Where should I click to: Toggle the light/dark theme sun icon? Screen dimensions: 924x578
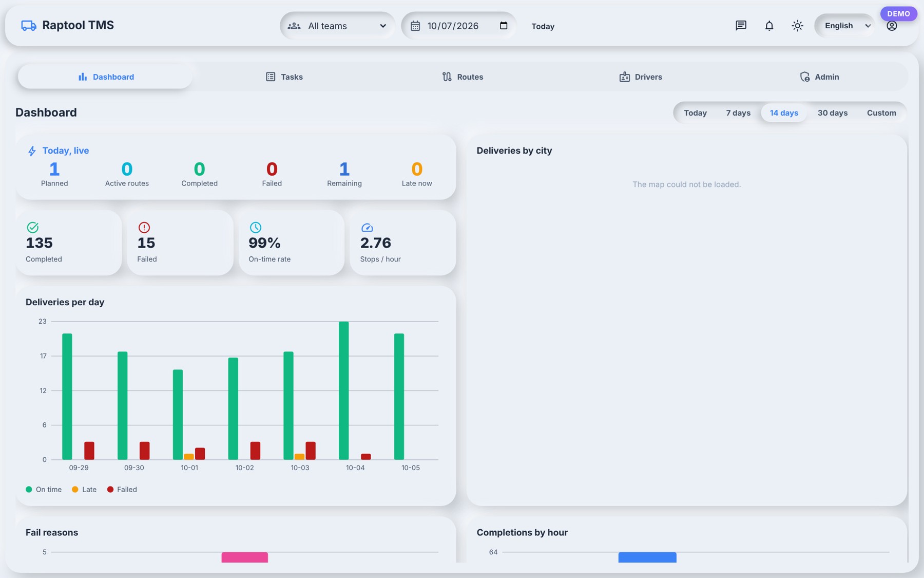pos(797,25)
